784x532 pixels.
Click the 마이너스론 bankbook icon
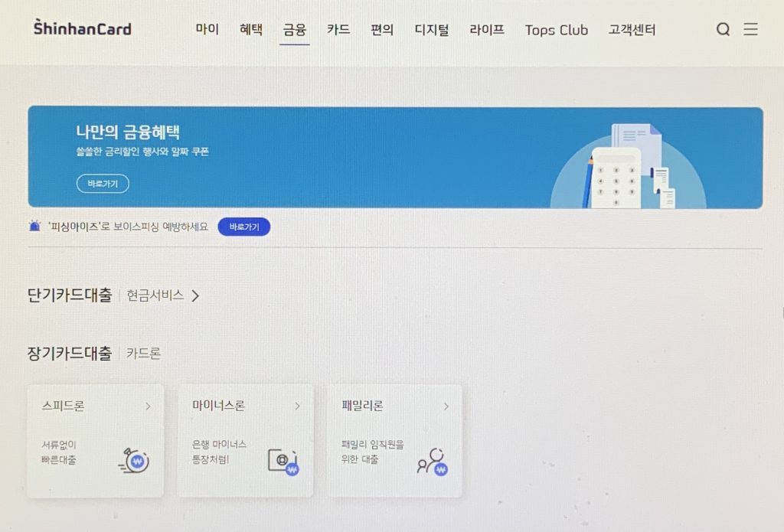[x=283, y=462]
